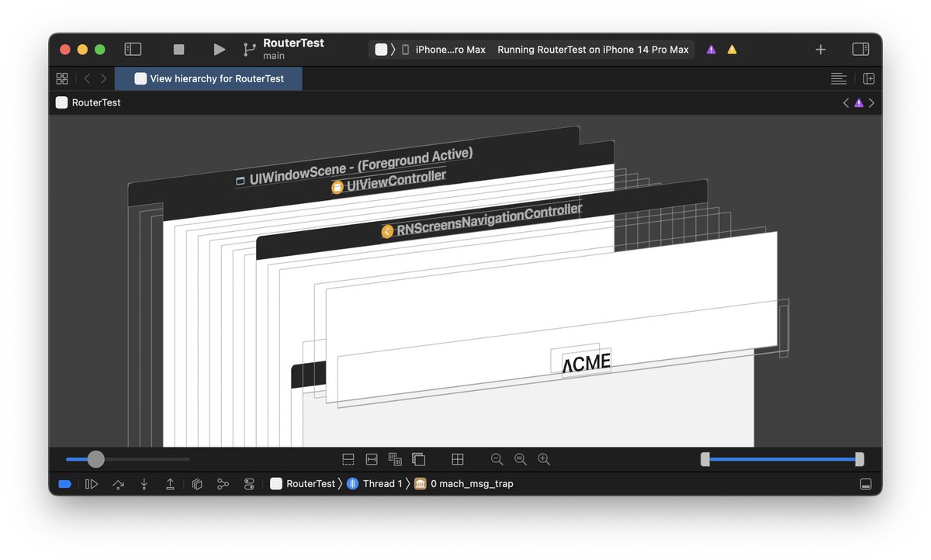Open the Library with the plus icon
931x560 pixels.
coord(820,49)
